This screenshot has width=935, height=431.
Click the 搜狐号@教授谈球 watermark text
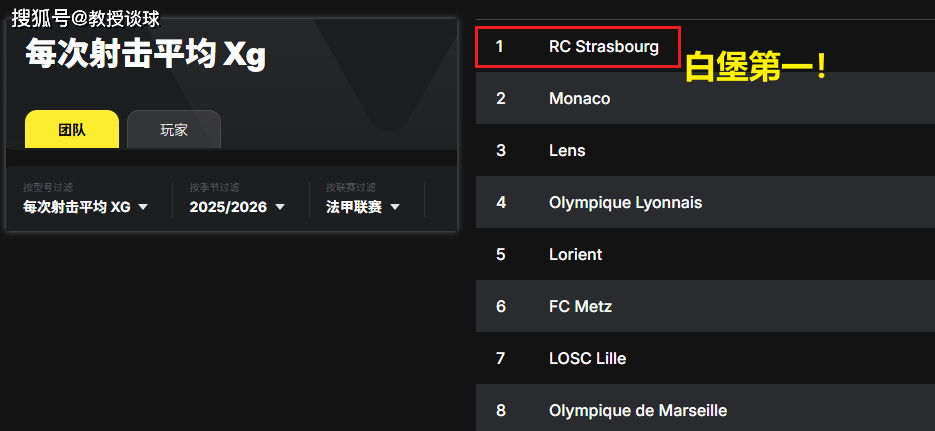coord(86,18)
